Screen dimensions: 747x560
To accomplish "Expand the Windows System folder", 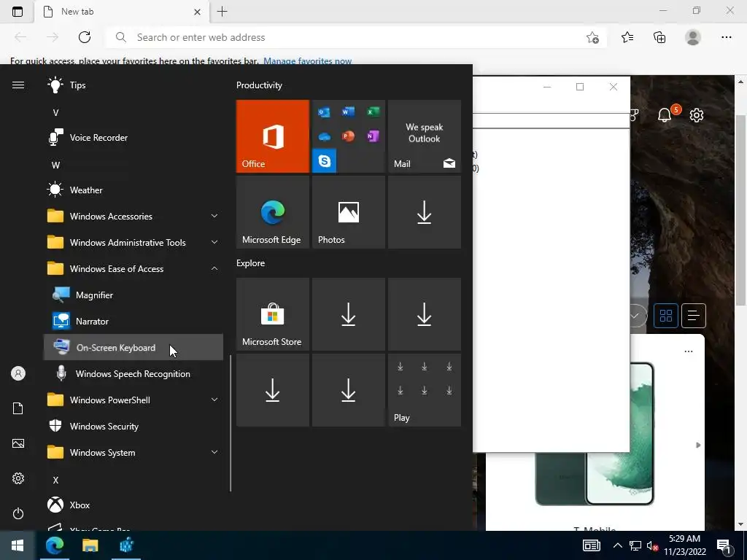I will (x=133, y=452).
